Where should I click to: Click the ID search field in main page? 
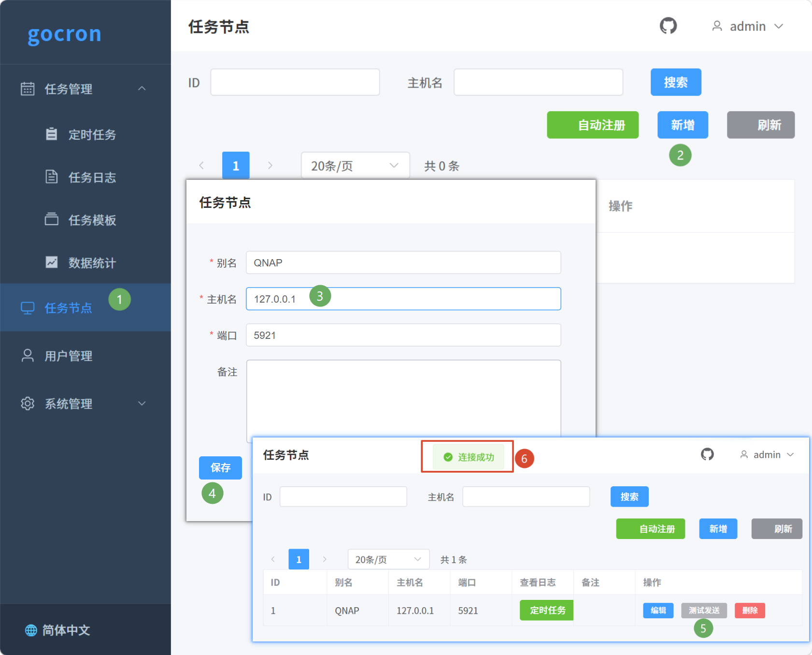(x=295, y=82)
